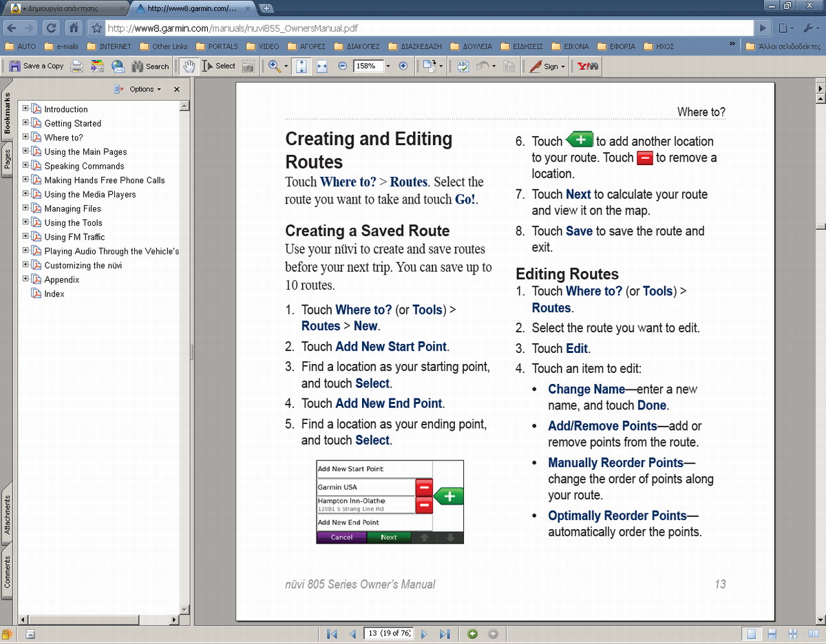
Task: Click the browser Back arrow
Action: coord(11,28)
